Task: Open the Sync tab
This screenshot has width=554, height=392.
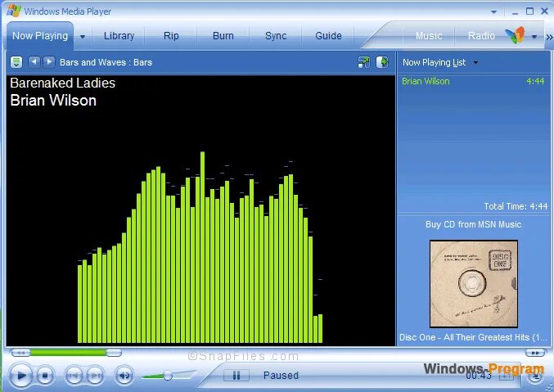Action: 276,36
